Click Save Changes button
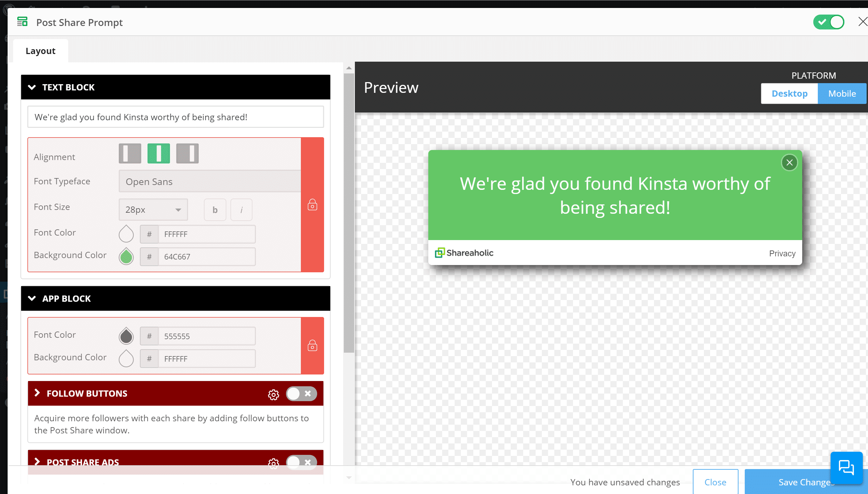 (x=805, y=482)
